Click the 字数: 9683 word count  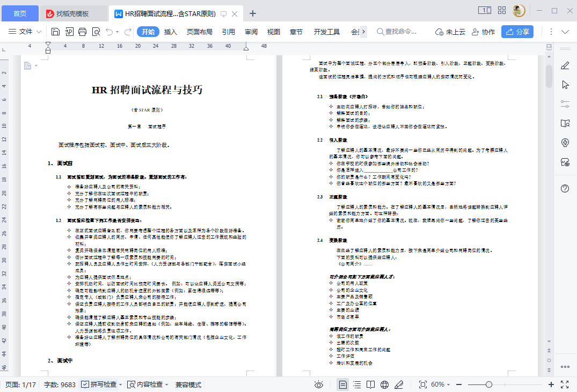(x=60, y=384)
